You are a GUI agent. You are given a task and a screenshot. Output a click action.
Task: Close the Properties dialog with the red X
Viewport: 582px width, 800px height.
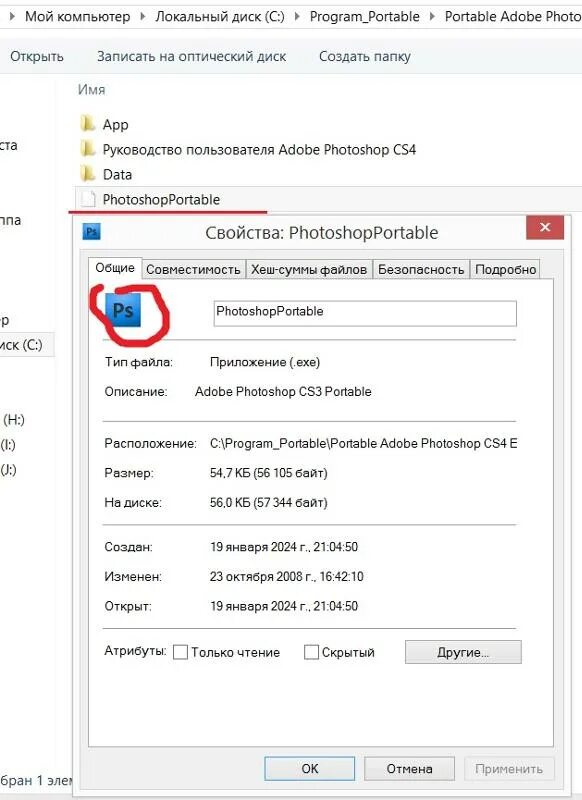pos(545,227)
